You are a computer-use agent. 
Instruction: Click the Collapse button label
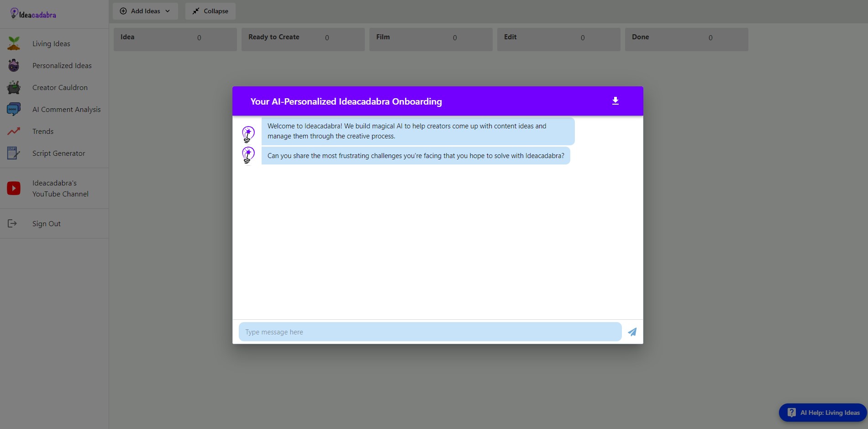216,11
